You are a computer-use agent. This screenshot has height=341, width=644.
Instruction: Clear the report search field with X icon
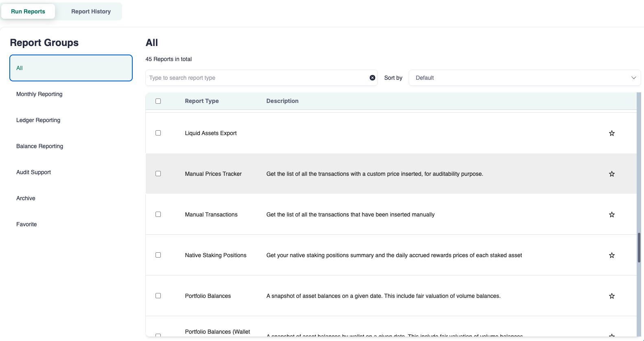[372, 78]
